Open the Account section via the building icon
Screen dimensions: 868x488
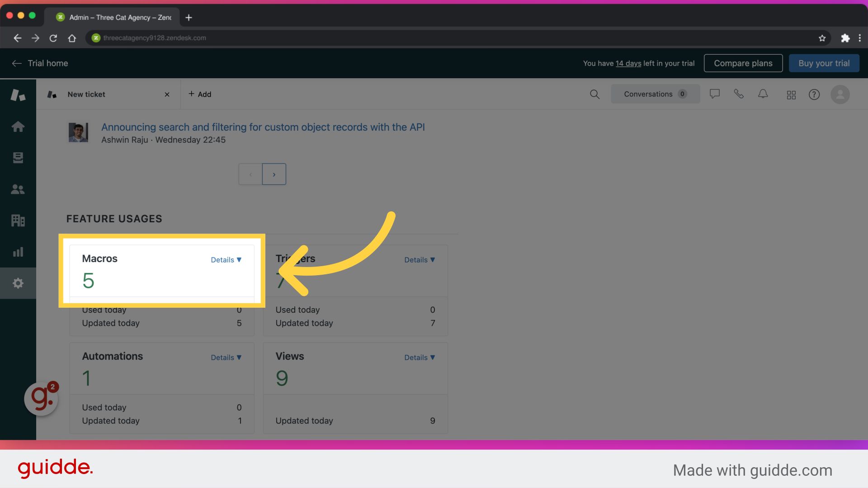click(x=18, y=221)
